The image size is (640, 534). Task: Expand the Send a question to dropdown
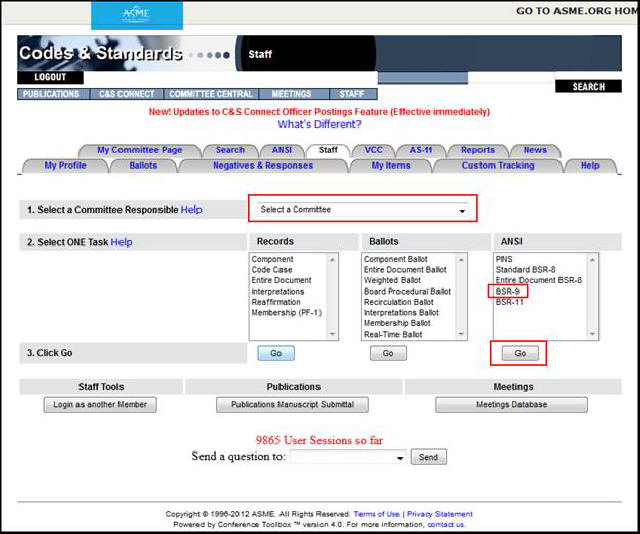(348, 457)
